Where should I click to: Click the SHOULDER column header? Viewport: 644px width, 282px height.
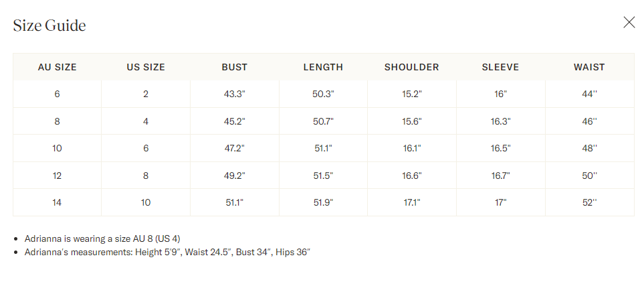(412, 67)
